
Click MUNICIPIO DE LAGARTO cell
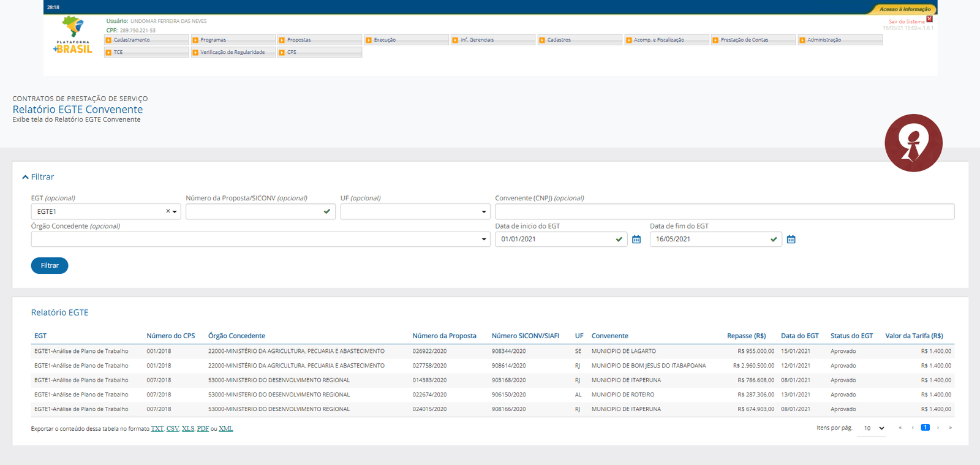[624, 352]
